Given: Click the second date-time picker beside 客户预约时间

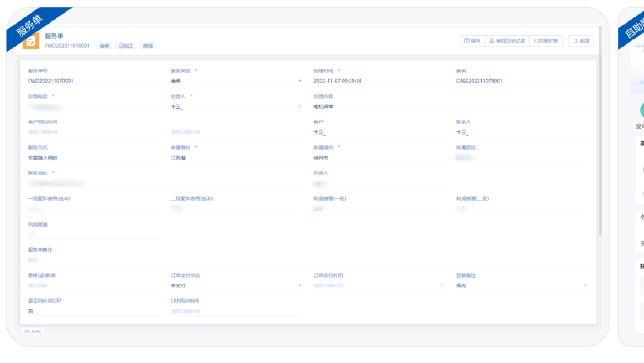Looking at the screenshot, I should click(236, 132).
